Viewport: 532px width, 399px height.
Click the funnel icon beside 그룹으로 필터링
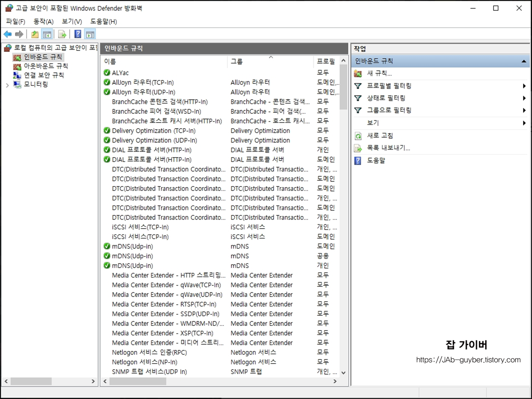[x=358, y=110]
